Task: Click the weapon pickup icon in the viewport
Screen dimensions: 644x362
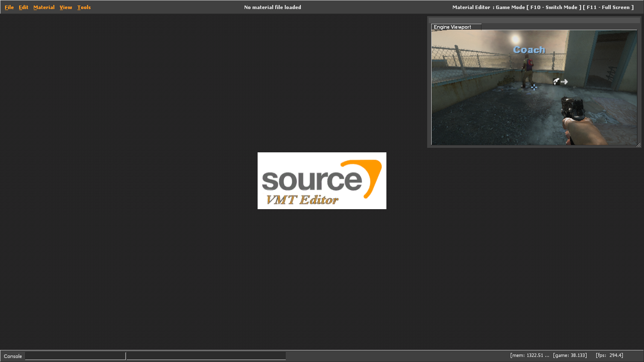Action: (x=556, y=81)
